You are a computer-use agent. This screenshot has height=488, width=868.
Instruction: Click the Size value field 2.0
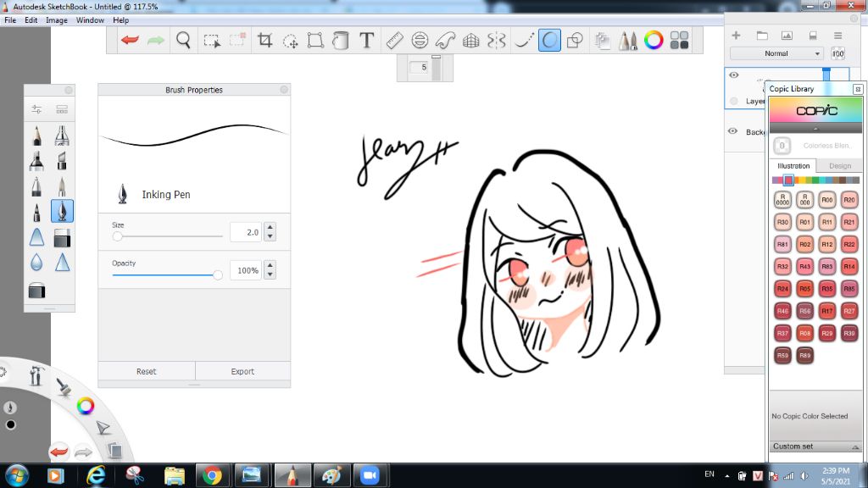click(245, 232)
